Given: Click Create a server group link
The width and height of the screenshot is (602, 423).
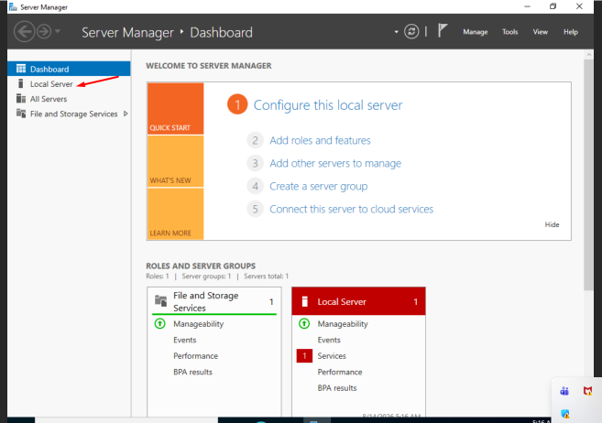Looking at the screenshot, I should [318, 187].
